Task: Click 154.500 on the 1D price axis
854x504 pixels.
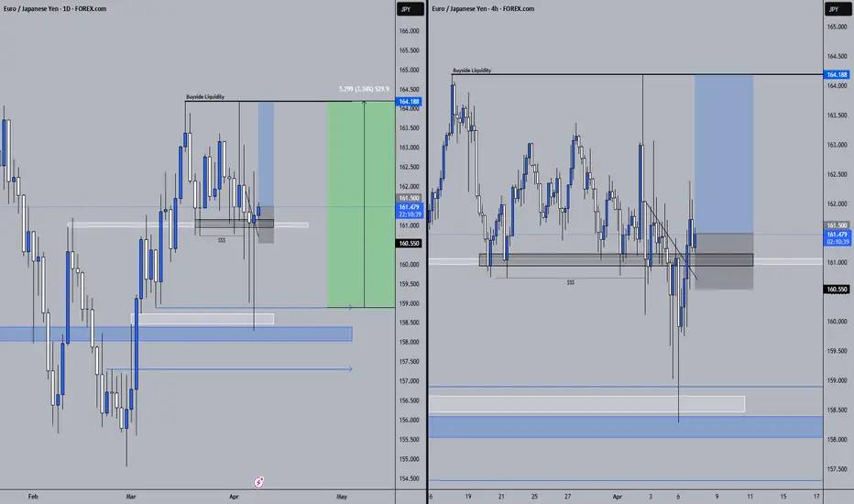Action: pyautogui.click(x=409, y=478)
